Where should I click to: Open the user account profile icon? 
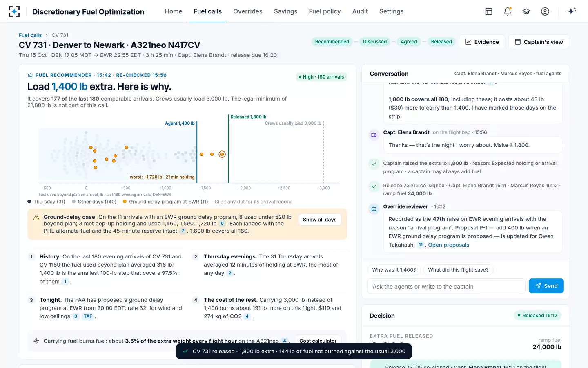(x=545, y=11)
